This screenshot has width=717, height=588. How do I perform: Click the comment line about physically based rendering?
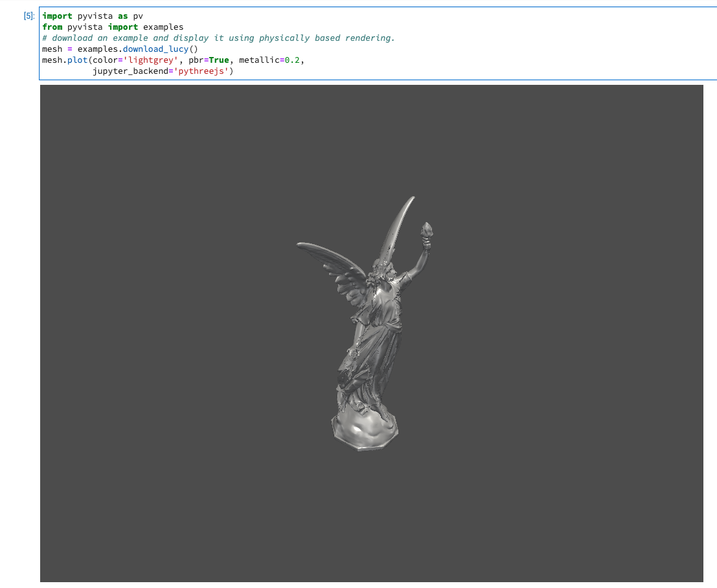(x=218, y=38)
